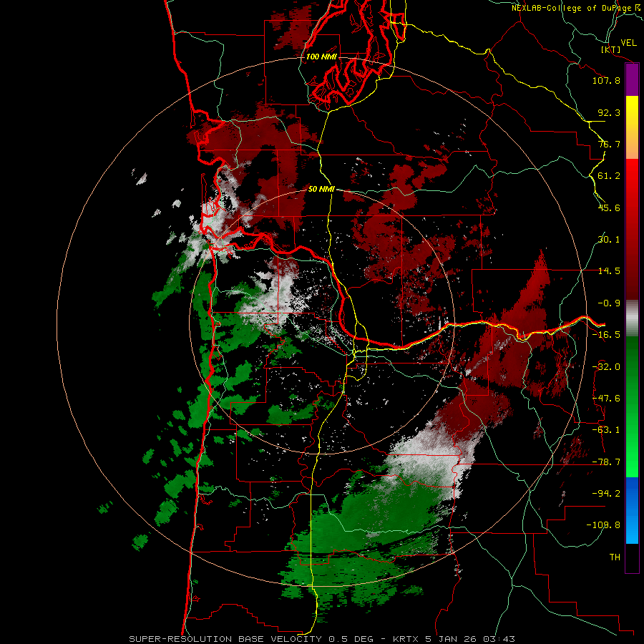Click the Super-Resolution Base Velocity caption at bottom

[321, 639]
